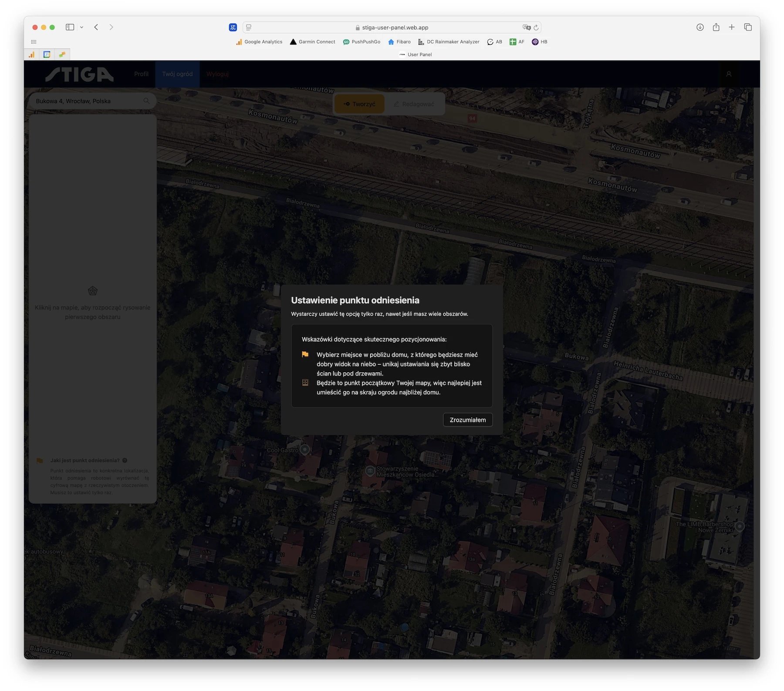Viewport: 784px width, 691px height.
Task: Click the dialog title Ustawienie punktu odniesienia
Action: [x=355, y=300]
